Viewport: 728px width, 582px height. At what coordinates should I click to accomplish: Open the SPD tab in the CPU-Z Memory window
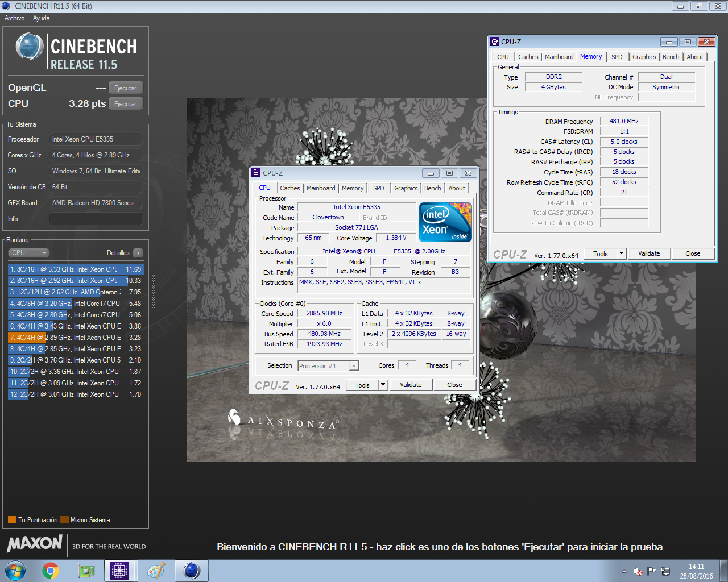617,57
